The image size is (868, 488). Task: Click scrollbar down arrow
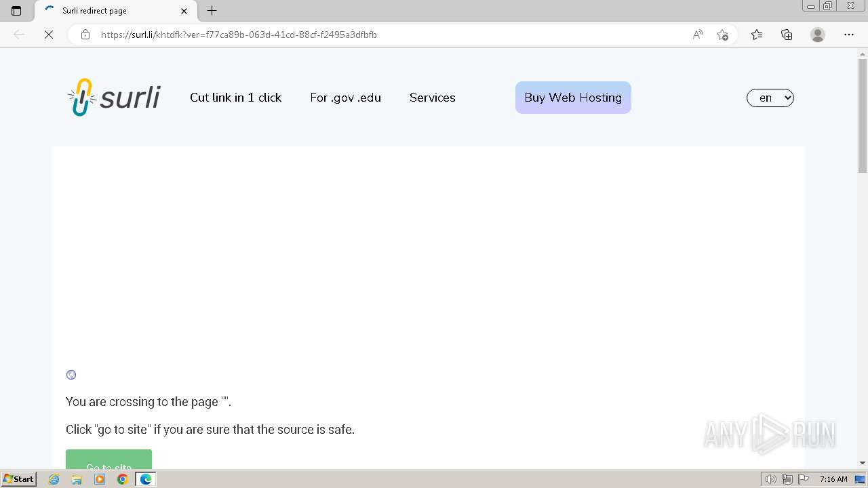click(863, 463)
